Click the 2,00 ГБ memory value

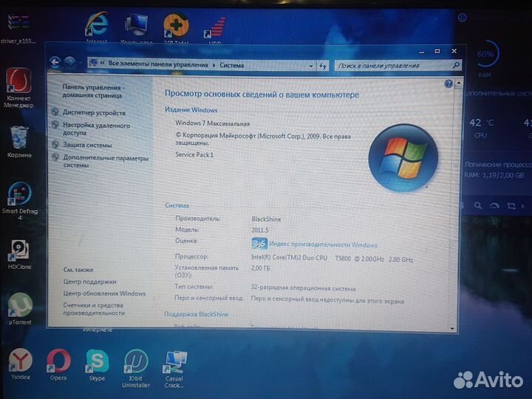261,268
